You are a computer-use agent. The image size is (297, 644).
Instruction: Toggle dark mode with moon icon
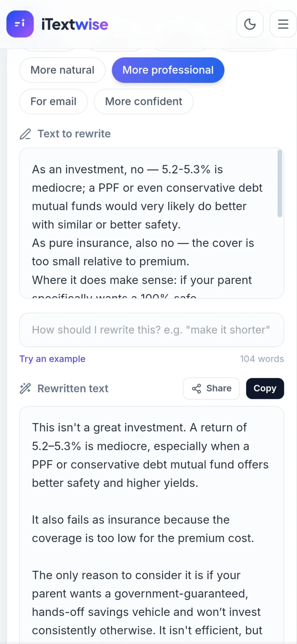pos(250,24)
